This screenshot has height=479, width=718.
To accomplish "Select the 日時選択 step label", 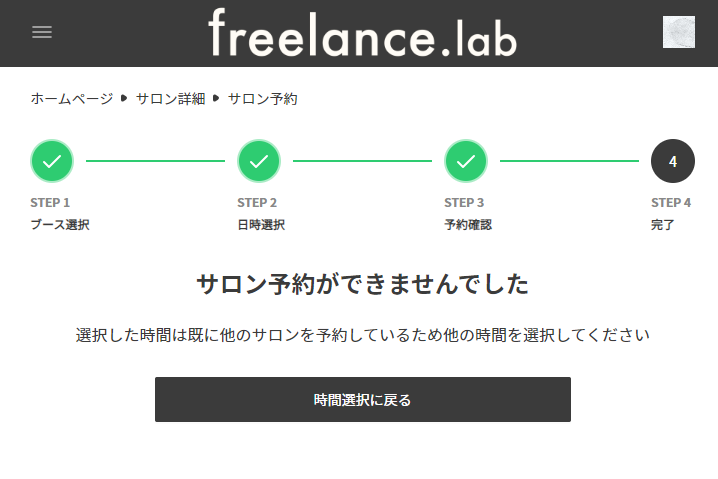I will pyautogui.click(x=261, y=225).
